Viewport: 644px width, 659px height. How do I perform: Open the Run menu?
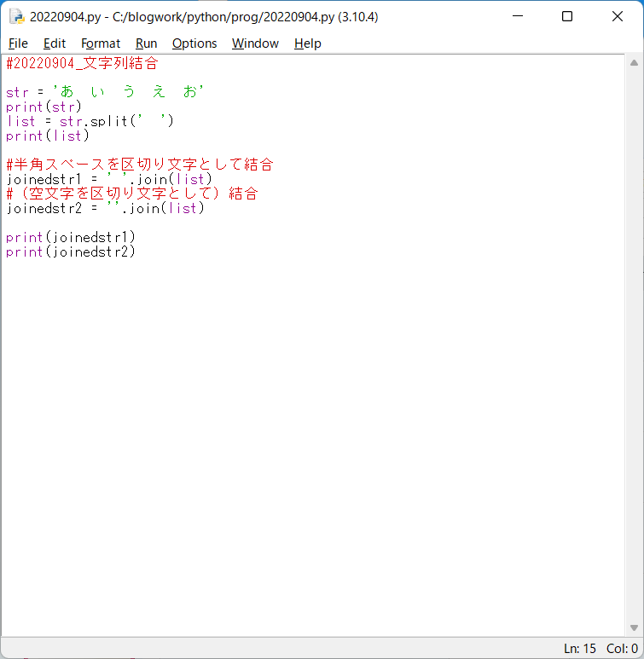146,43
